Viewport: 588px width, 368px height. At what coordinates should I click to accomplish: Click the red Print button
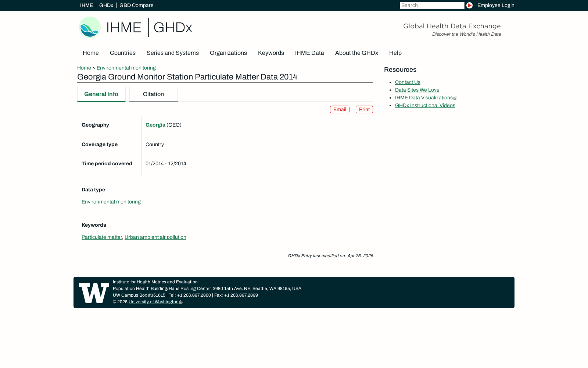[364, 110]
